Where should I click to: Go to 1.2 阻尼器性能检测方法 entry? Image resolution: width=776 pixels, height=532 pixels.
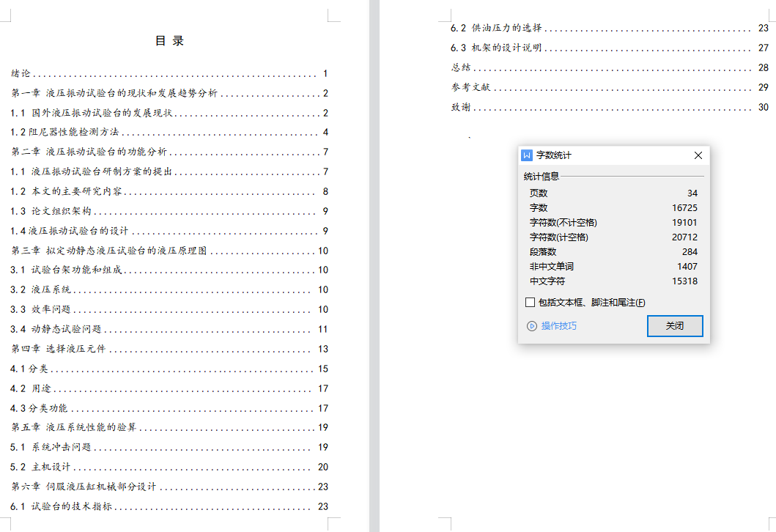click(64, 133)
